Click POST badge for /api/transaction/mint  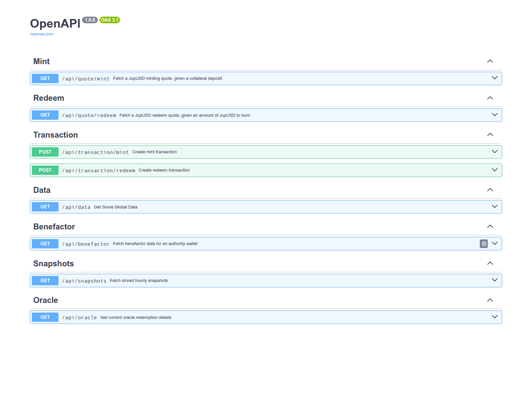(45, 152)
